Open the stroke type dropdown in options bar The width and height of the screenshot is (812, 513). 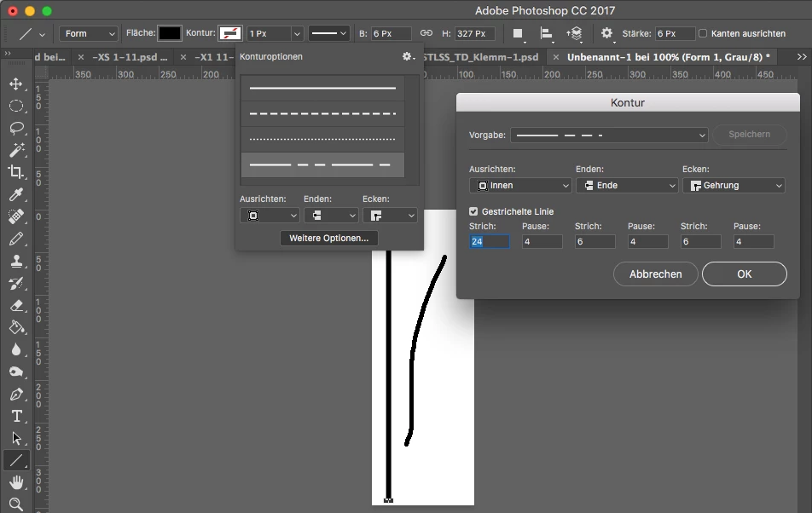(x=329, y=33)
